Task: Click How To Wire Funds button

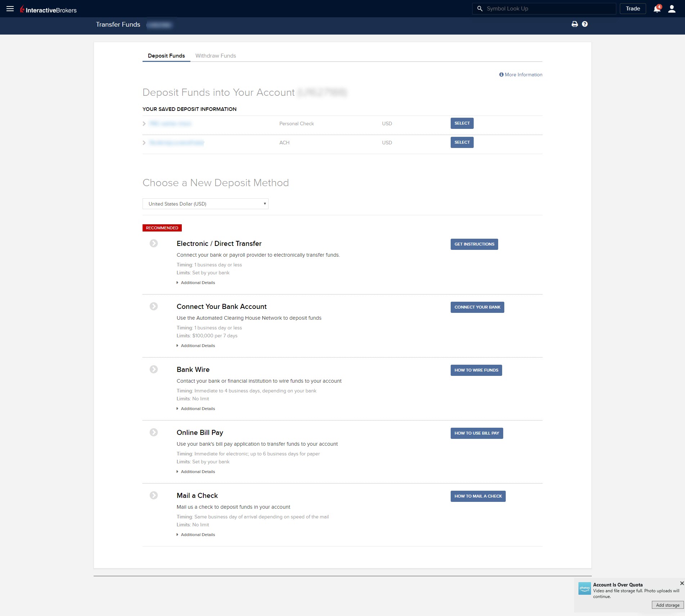Action: coord(476,370)
